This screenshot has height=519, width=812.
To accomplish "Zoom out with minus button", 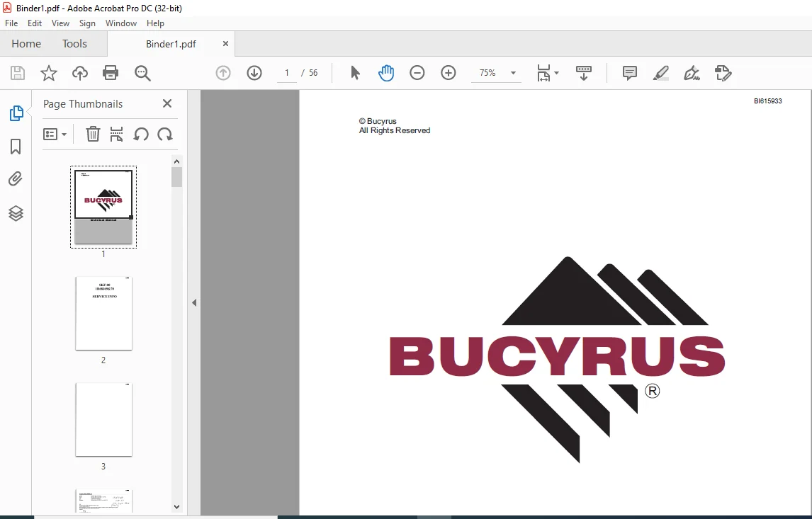I will [x=417, y=73].
